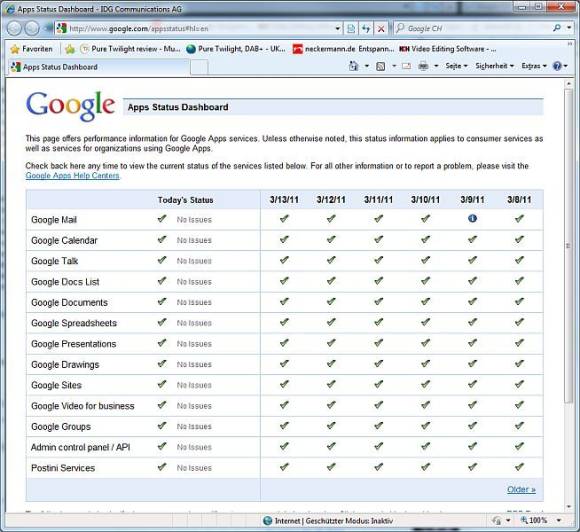Viewport: 580px width, 532px height.
Task: Click the Google Drawings row label
Action: [x=65, y=364]
